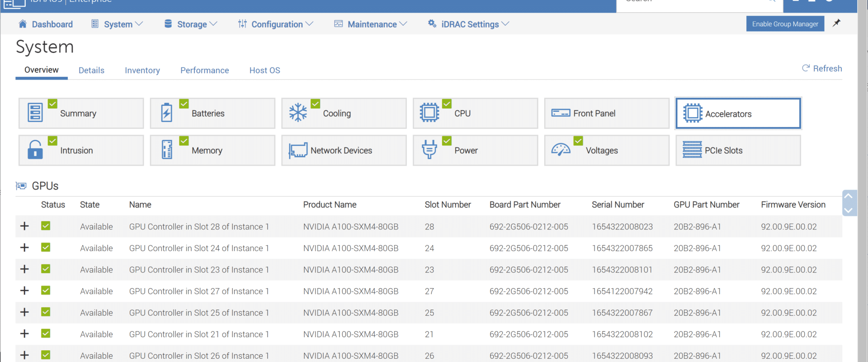Click the CPU chip icon
This screenshot has width=868, height=362.
(x=429, y=112)
